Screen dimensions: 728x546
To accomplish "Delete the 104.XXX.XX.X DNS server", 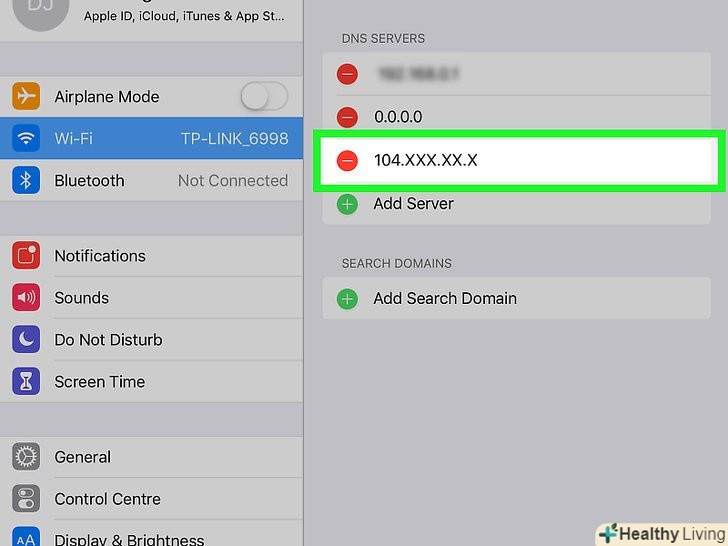I will click(348, 160).
